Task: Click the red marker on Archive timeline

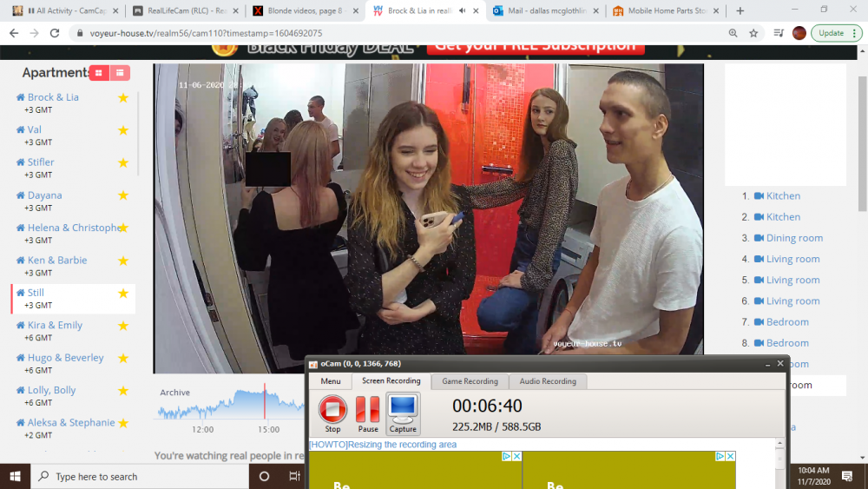Action: point(265,401)
